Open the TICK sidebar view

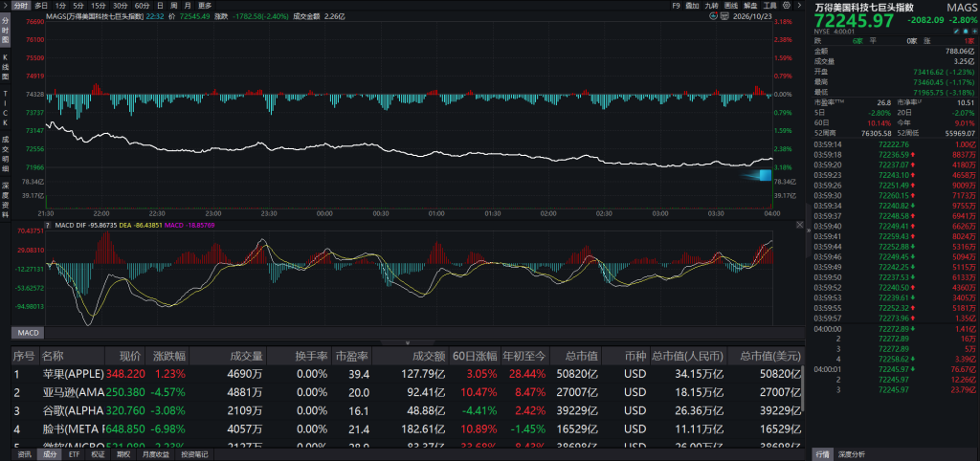click(5, 107)
